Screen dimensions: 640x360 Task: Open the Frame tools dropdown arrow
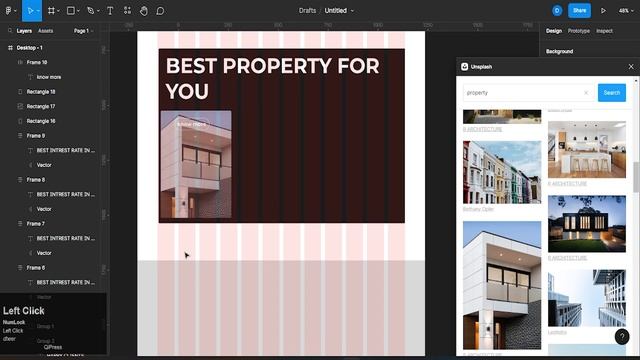(x=58, y=11)
